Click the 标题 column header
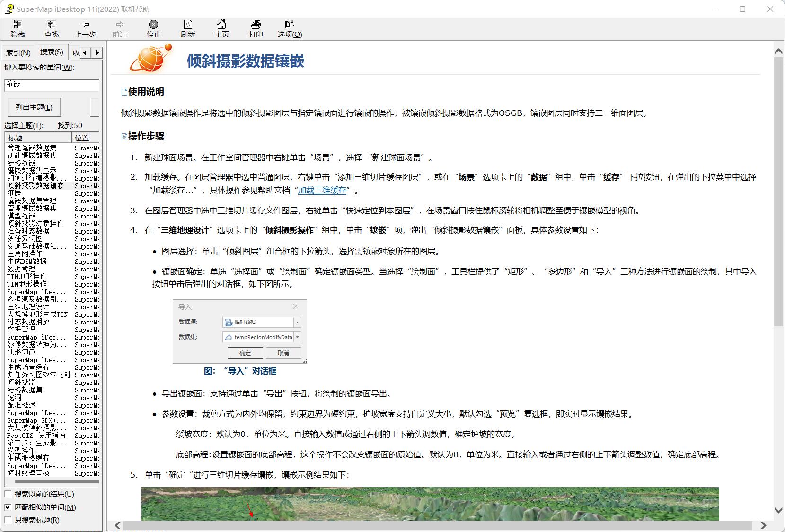 (38, 138)
